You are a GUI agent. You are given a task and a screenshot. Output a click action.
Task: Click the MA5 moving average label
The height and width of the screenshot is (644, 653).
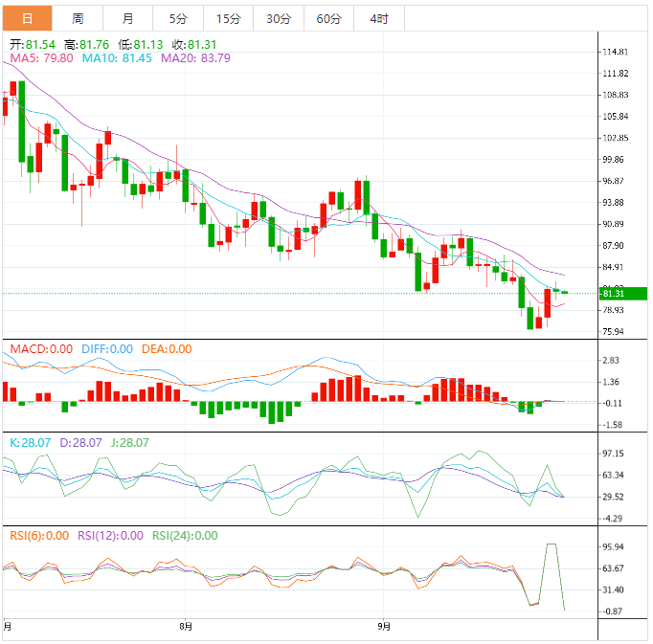pyautogui.click(x=40, y=58)
